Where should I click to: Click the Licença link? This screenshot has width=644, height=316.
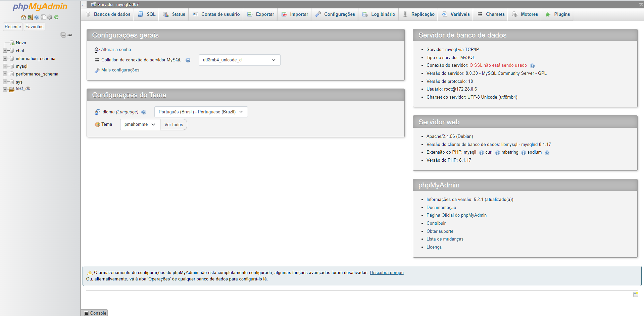(434, 247)
